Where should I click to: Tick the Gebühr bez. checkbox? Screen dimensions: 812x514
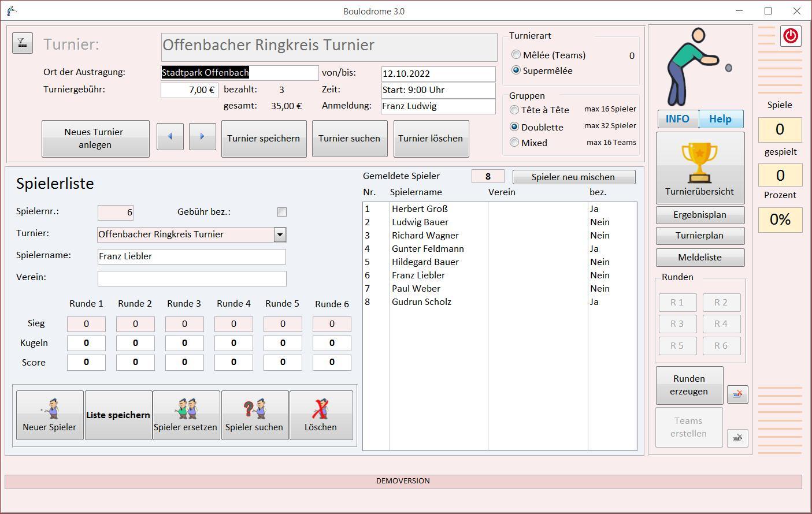282,212
